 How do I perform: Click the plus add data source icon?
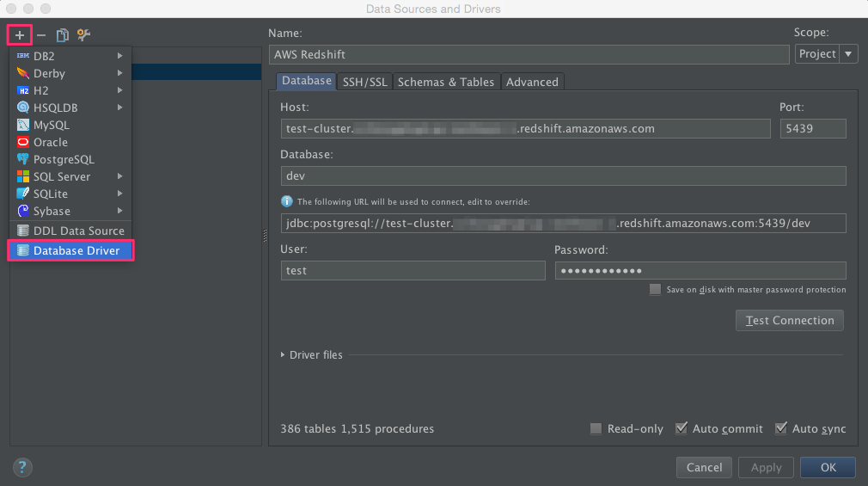point(20,35)
